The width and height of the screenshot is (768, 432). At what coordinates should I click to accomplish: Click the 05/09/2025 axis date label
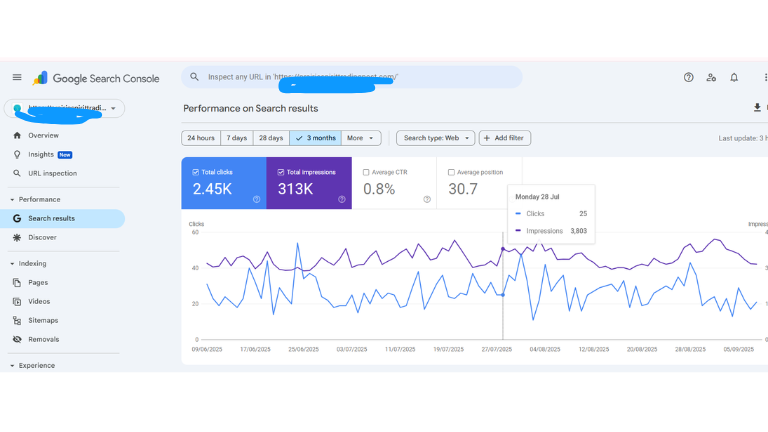(739, 350)
